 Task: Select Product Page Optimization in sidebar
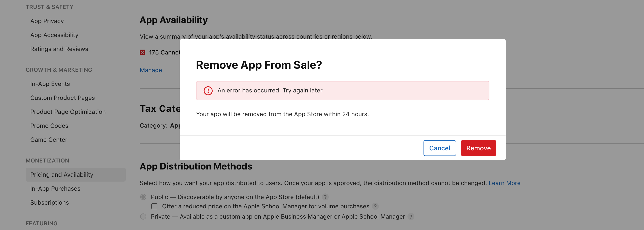coord(68,112)
